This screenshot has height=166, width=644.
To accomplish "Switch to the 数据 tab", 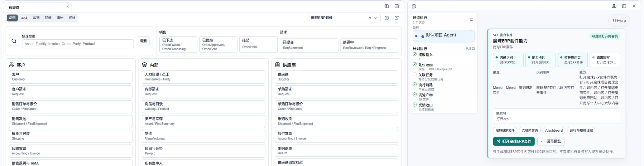I will point(36,18).
